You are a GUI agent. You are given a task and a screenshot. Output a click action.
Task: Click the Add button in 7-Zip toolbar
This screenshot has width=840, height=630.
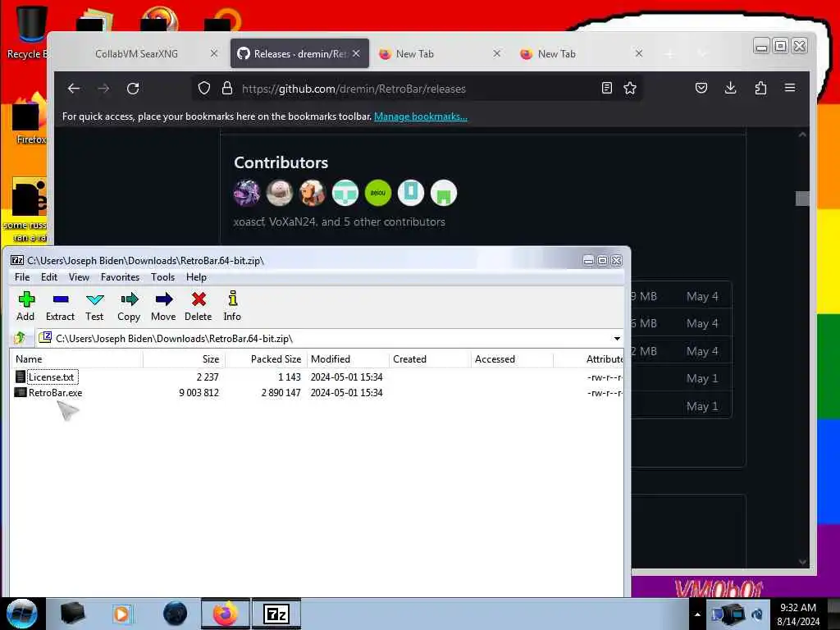[25, 306]
